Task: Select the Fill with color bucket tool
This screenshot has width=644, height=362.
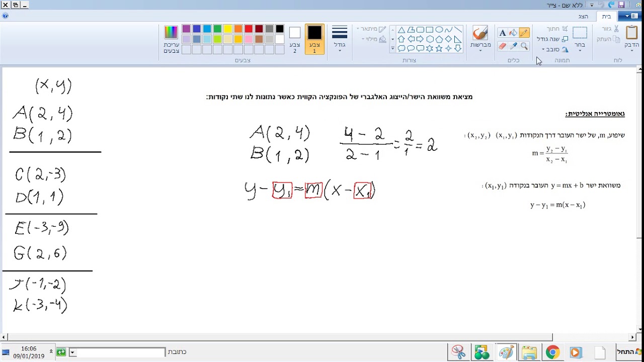Action: tap(513, 33)
